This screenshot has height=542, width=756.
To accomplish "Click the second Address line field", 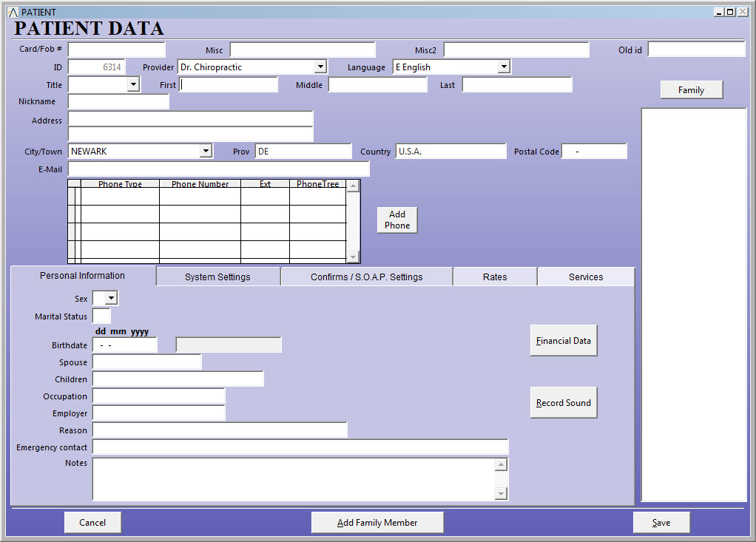I will pos(190,134).
